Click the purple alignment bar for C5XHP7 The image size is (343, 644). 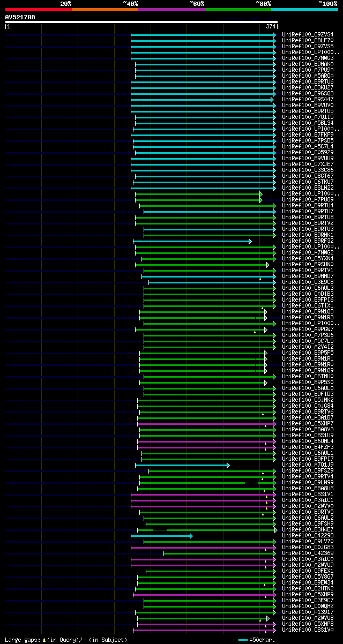[207, 424]
